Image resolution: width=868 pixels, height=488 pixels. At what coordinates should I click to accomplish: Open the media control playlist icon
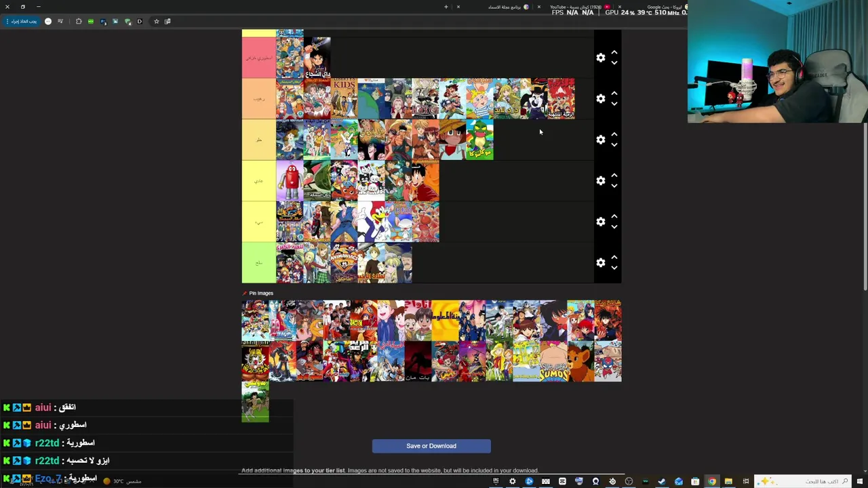coord(60,21)
